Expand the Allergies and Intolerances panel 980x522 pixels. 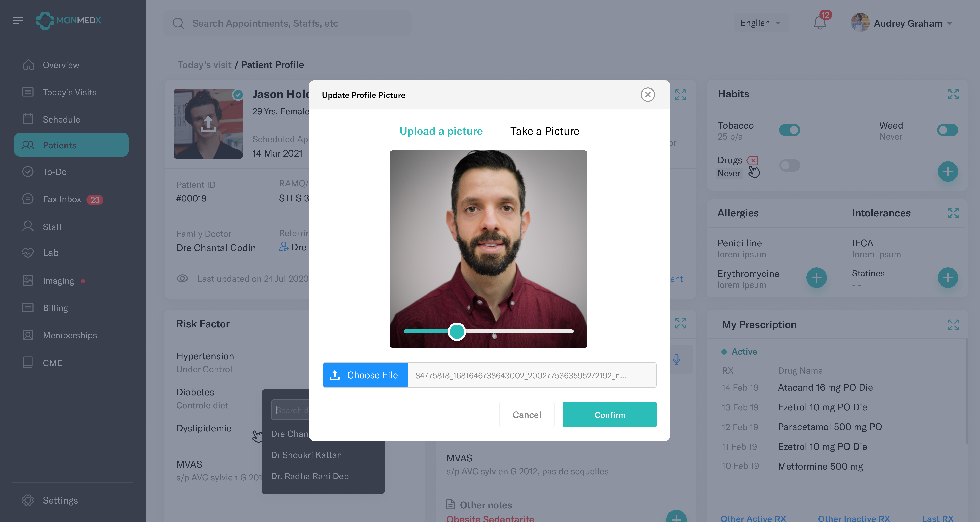pos(953,213)
